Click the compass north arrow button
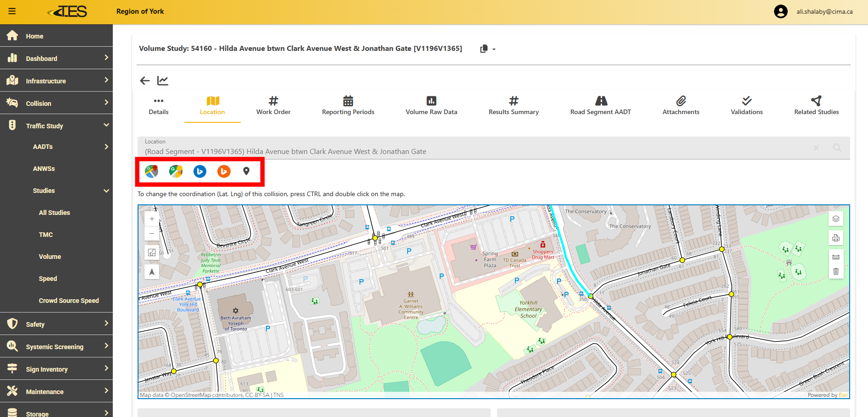 pyautogui.click(x=152, y=272)
